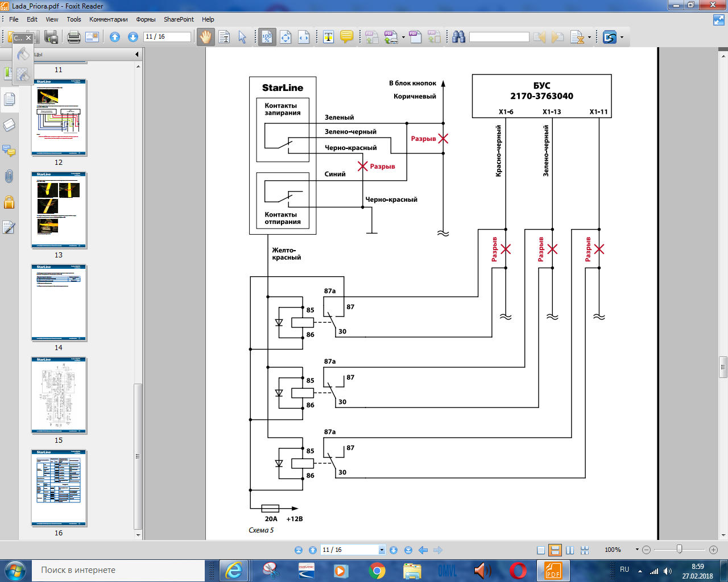
Task: Select the Hand tool
Action: pos(205,37)
